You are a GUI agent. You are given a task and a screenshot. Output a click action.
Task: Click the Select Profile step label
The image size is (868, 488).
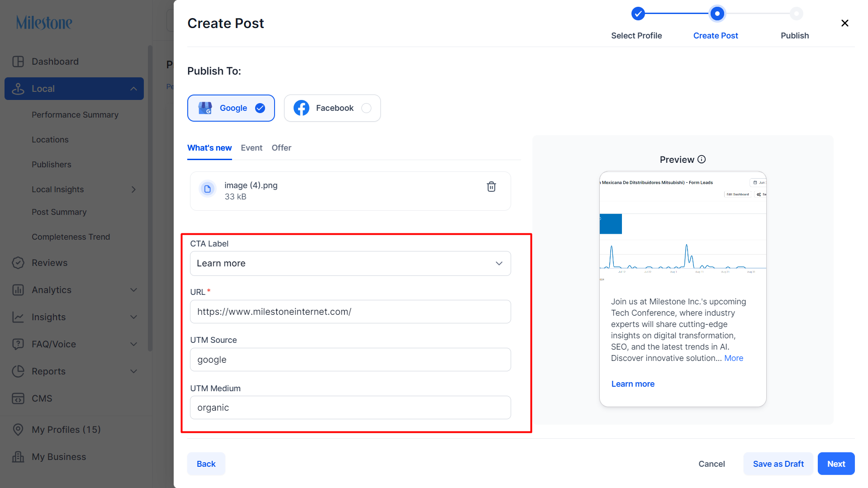[636, 36]
